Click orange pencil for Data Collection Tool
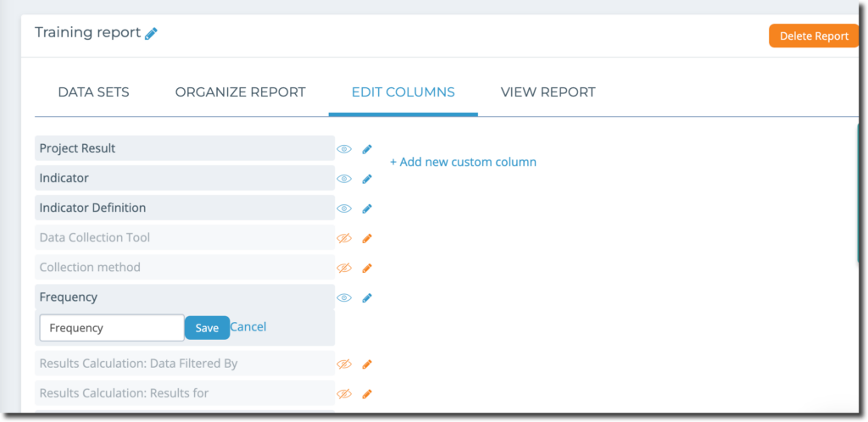 367,238
